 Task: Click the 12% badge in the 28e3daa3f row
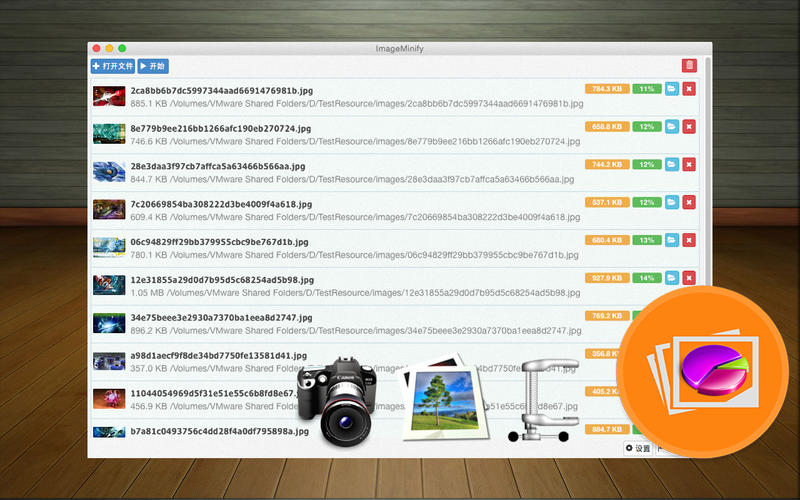pos(647,164)
